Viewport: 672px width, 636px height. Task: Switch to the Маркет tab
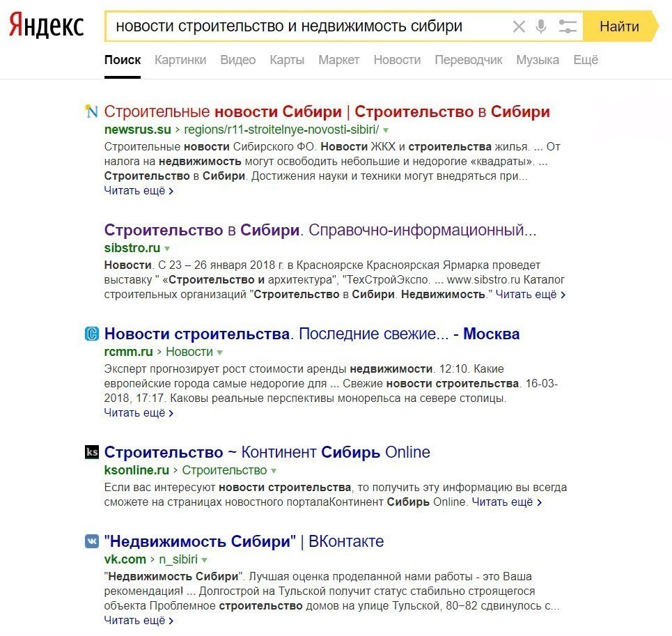coord(338,60)
